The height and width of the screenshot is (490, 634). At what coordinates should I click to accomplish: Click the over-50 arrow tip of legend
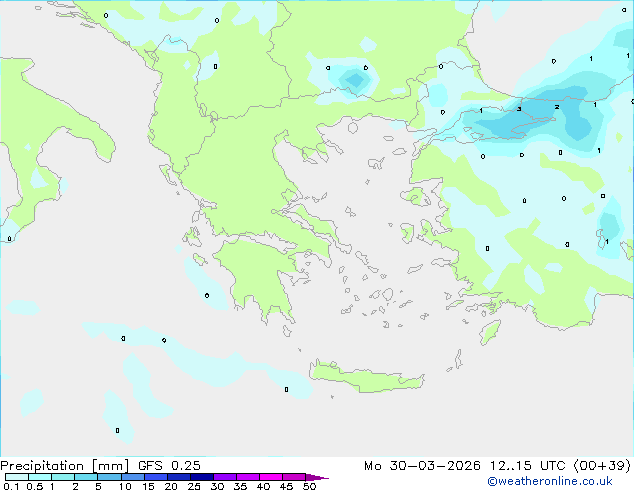coord(317,477)
